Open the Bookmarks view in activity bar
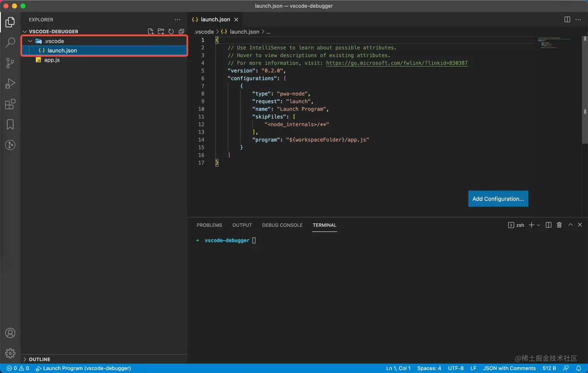This screenshot has height=373, width=588. tap(10, 125)
